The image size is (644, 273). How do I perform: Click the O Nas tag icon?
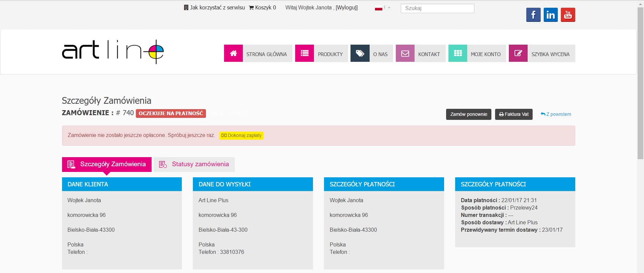360,53
